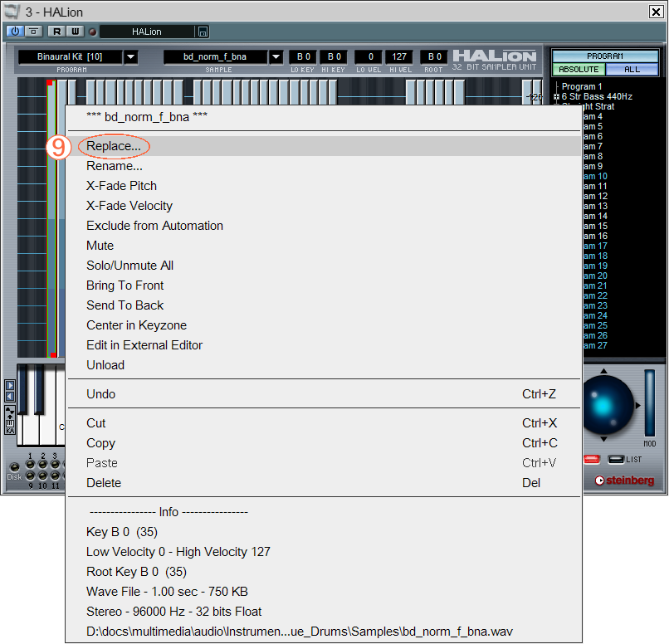
Task: Expand the 6 Str Bass 440Hz tree node
Action: click(x=556, y=97)
